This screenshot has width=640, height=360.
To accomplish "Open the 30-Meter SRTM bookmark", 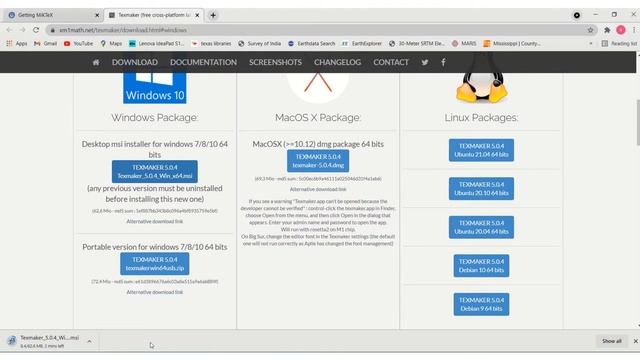I will 416,43.
